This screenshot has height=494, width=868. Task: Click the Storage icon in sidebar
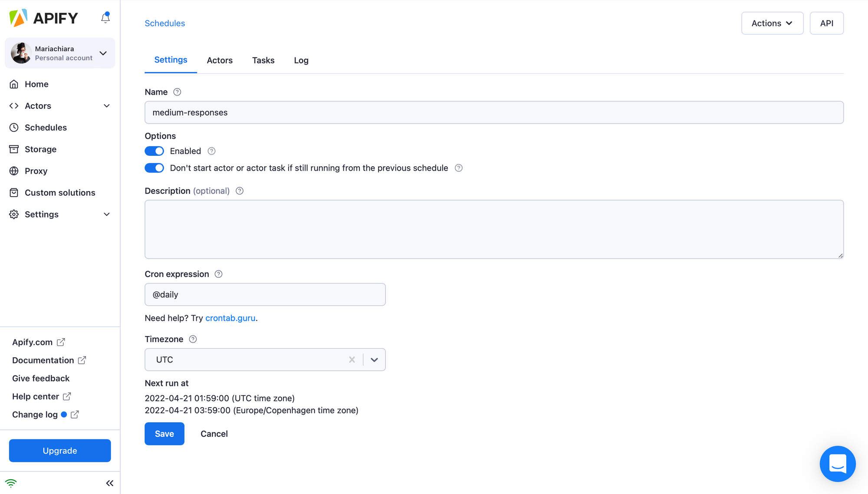point(14,149)
